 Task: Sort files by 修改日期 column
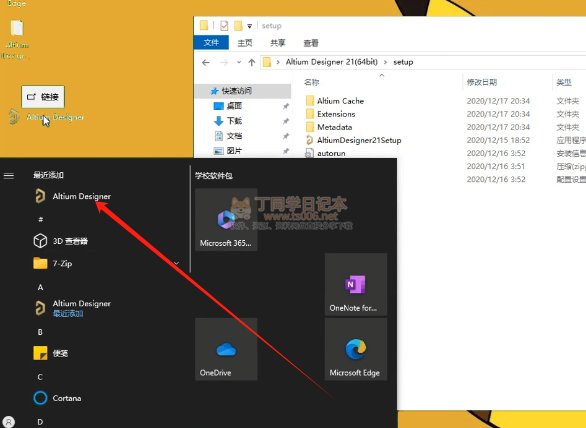click(x=482, y=82)
